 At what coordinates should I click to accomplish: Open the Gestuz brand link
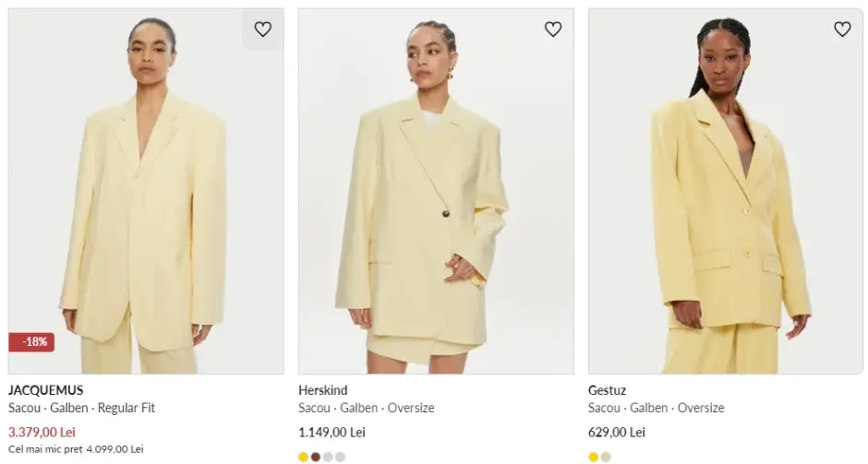[607, 390]
